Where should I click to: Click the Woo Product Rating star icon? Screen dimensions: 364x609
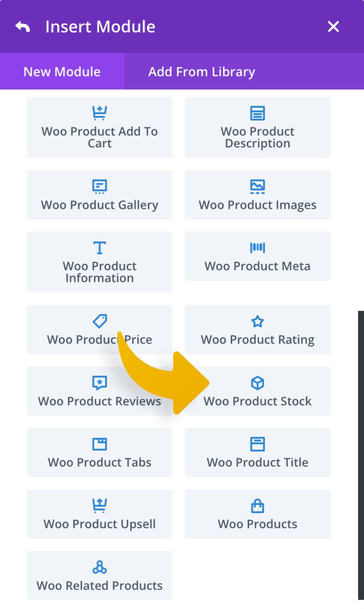coord(257,320)
